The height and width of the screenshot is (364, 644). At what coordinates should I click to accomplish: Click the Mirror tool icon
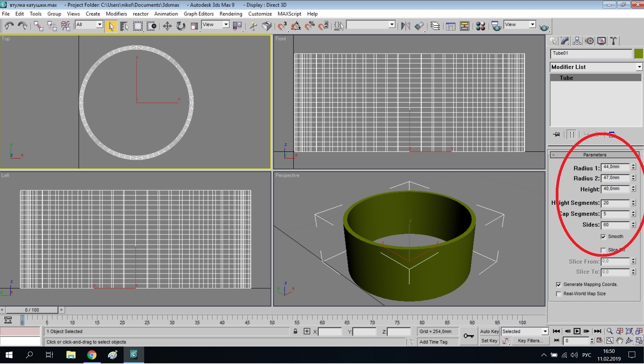406,26
